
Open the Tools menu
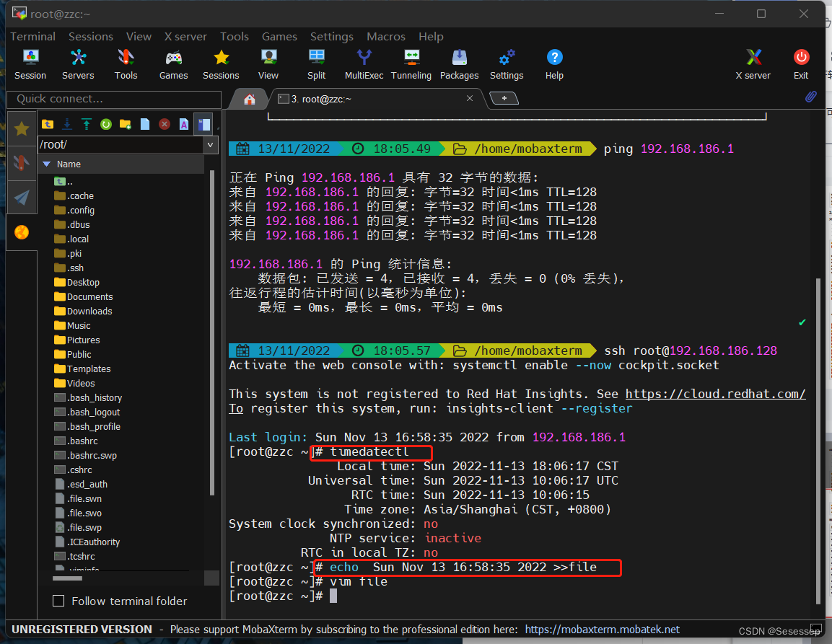(x=235, y=37)
